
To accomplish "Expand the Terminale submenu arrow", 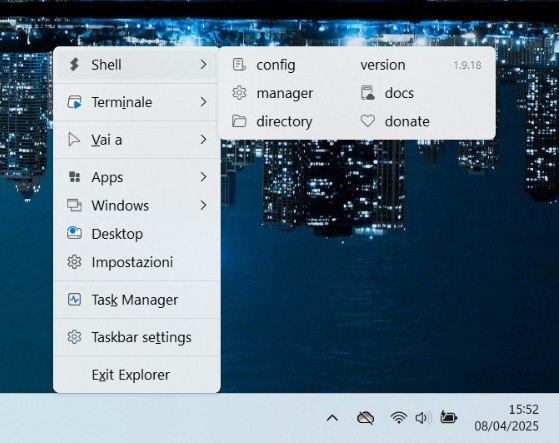I will (203, 102).
